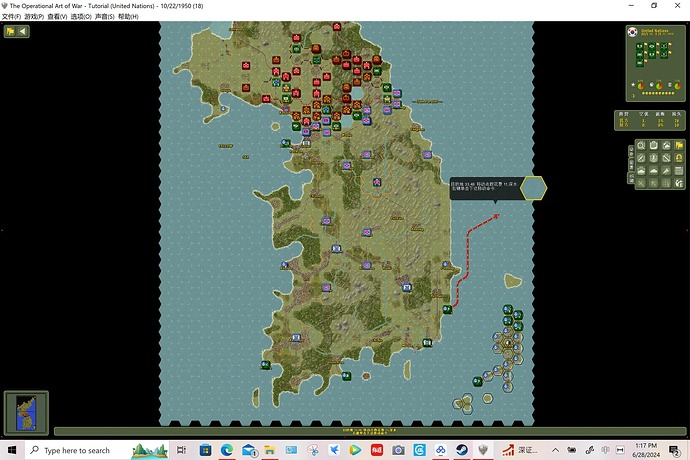Viewport: 690px width, 460px height.
Task: Click the clipboard icon in control grid
Action: tap(654, 145)
